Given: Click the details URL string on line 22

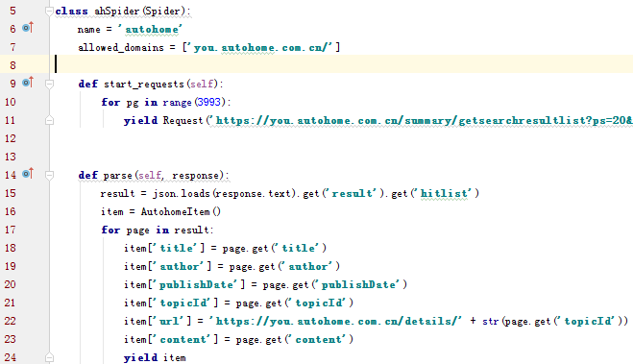Looking at the screenshot, I should coord(335,321).
